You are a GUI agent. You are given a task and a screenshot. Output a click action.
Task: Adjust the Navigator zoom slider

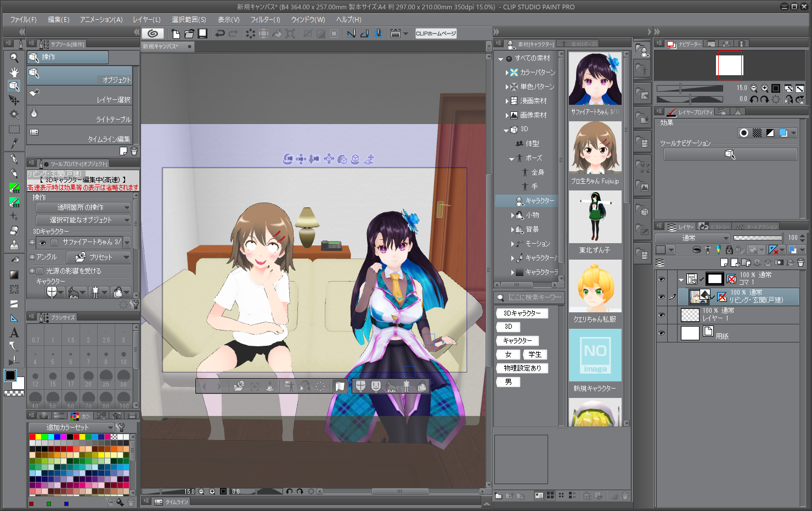tap(690, 88)
